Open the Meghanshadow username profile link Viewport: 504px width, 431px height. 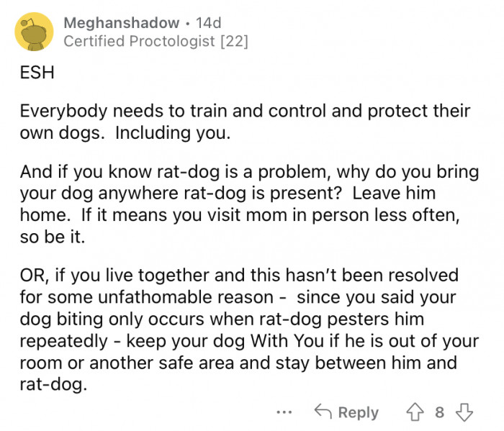pyautogui.click(x=122, y=23)
